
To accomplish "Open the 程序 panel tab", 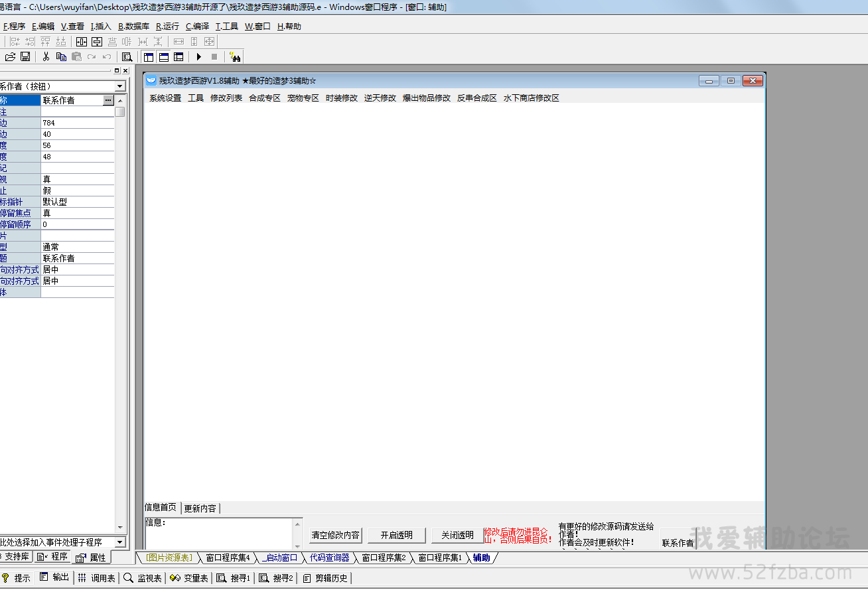I will 52,557.
